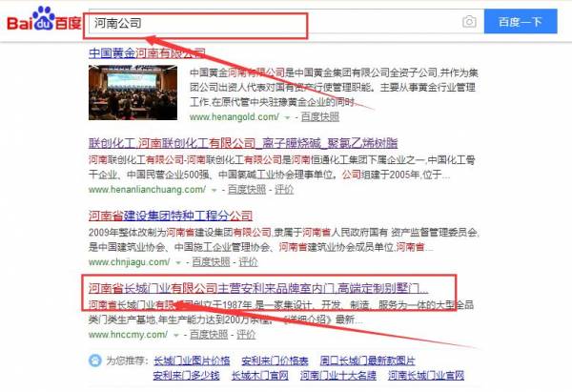
Task: Click the Baidu logo
Action: (42, 21)
